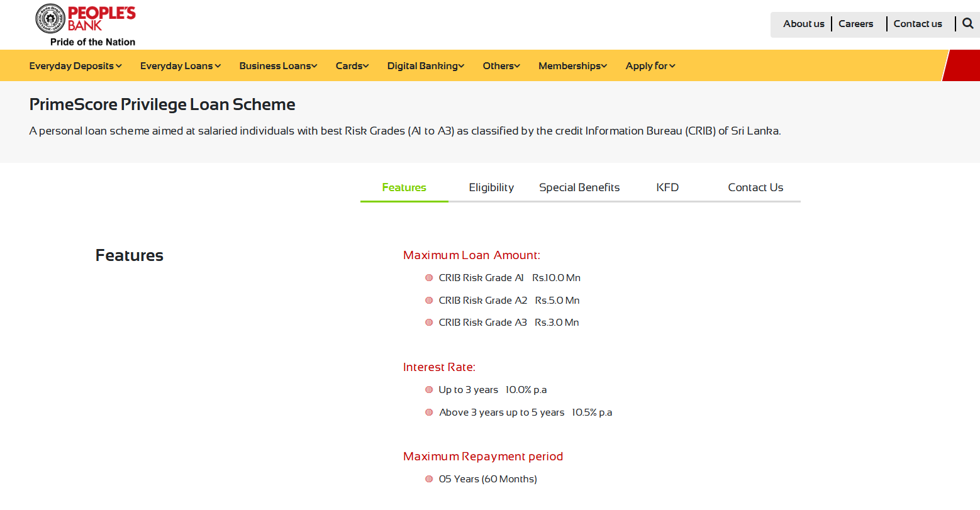Go to the Careers page link
The height and width of the screenshot is (510, 980).
[x=856, y=24]
